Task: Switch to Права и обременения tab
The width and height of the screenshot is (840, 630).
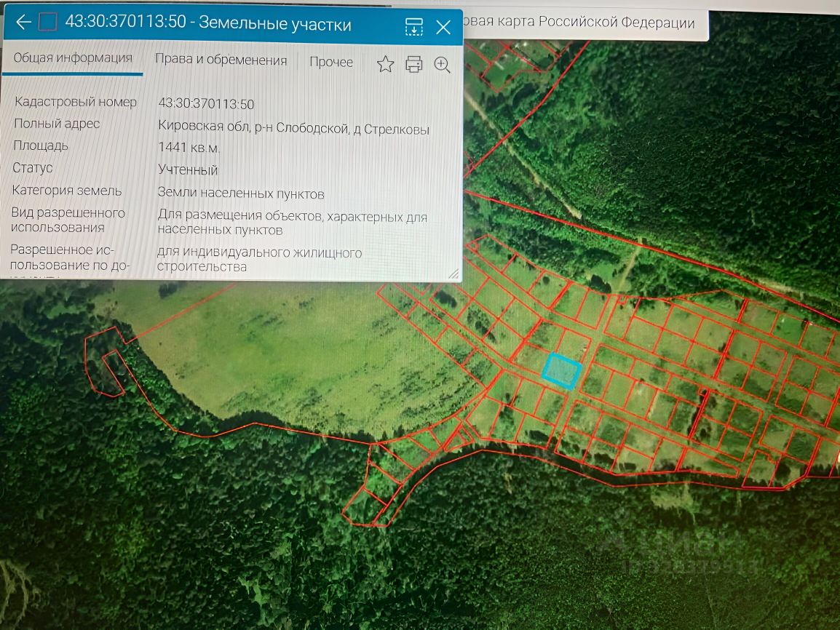Action: point(221,60)
